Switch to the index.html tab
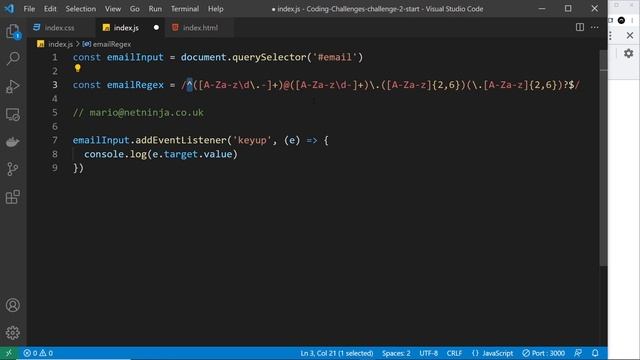 pyautogui.click(x=199, y=28)
